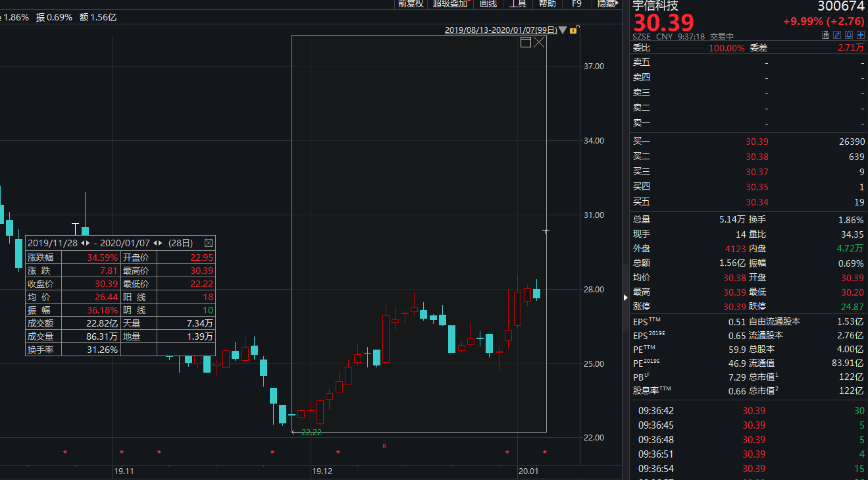Click the large current price 30.39
Viewport: 868px width, 480px height.
663,23
